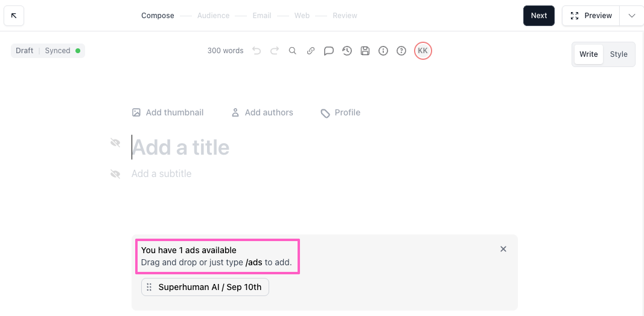Click the back arrow button top-left
Viewport: 644px width, 316px height.
14,16
